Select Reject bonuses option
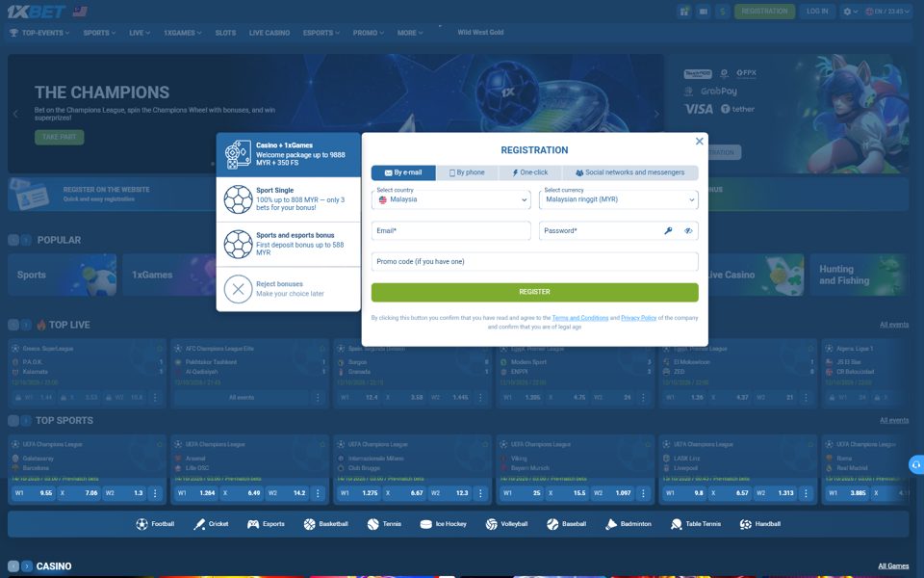This screenshot has width=924, height=578. click(x=288, y=289)
